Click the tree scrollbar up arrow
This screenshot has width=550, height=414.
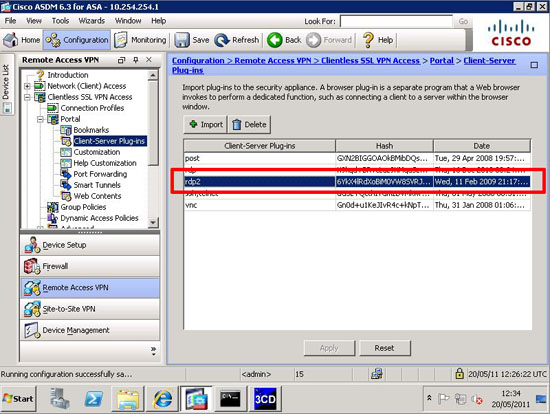153,75
